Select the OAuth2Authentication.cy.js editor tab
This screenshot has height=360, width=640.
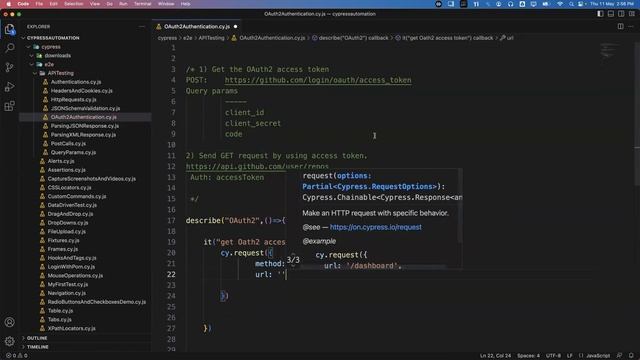[197, 27]
